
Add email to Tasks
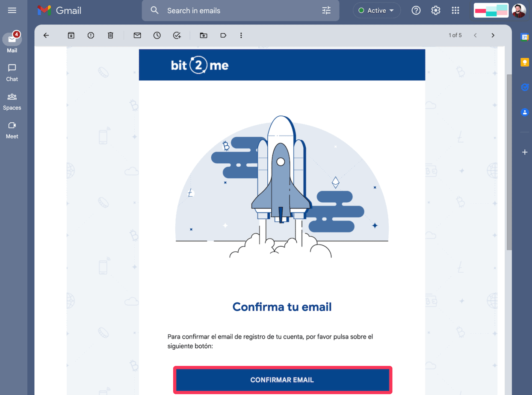click(x=177, y=35)
